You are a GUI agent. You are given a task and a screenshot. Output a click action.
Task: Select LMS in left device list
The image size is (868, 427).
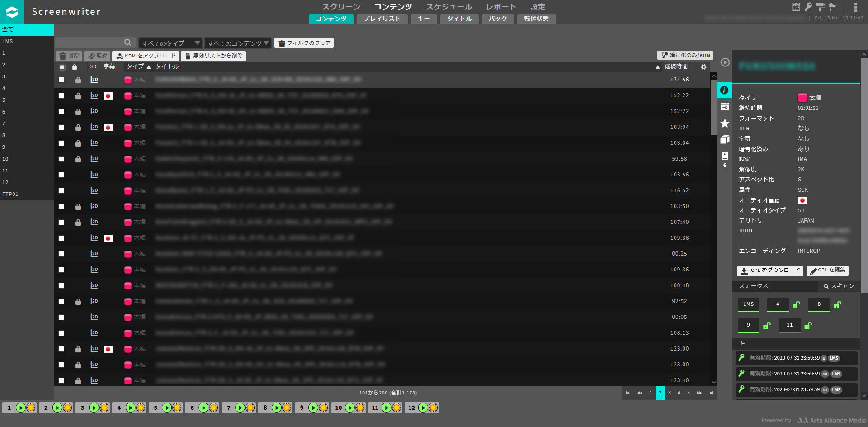27,41
